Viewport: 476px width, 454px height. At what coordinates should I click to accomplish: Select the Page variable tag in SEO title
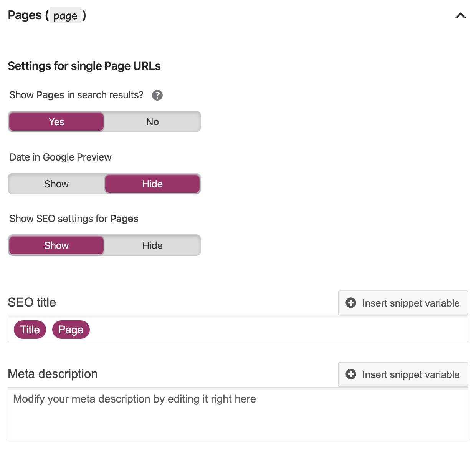[71, 330]
